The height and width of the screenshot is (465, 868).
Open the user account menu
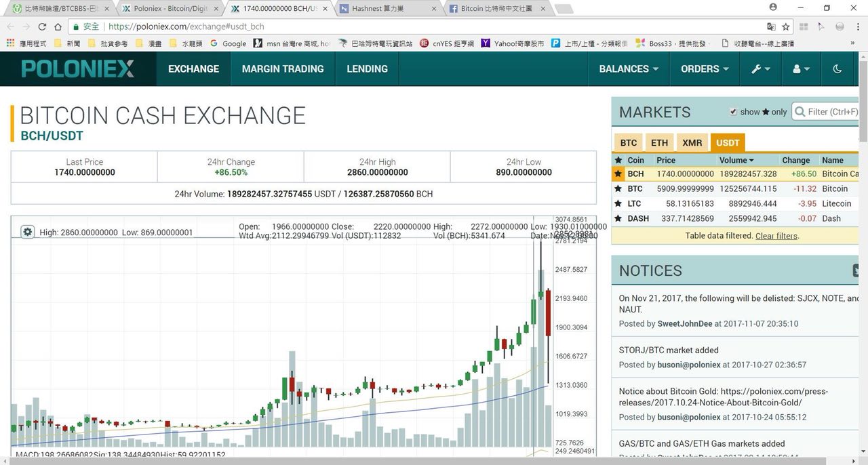(x=801, y=68)
